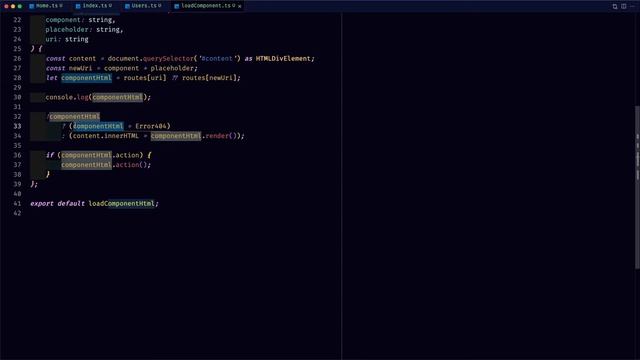Click 'componentHtml' on line 37
Viewport: 640px width, 360px height.
pos(87,165)
